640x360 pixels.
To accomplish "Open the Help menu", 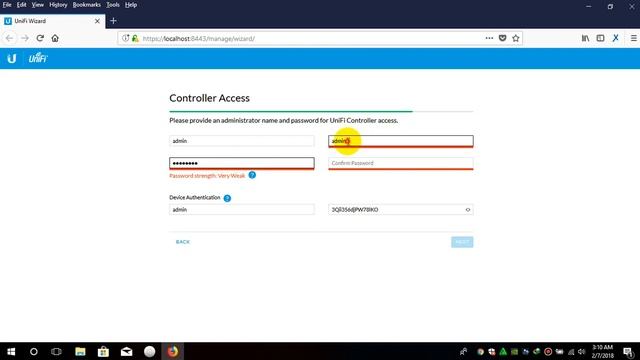I will click(131, 5).
